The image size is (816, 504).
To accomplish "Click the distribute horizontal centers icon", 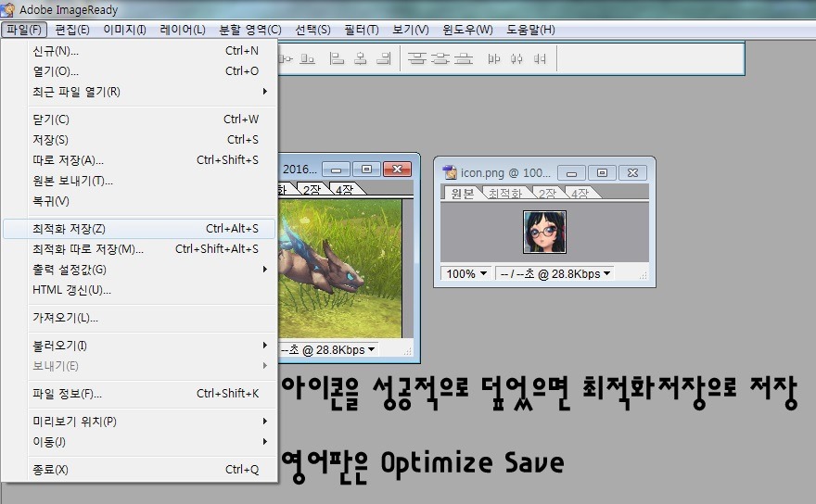I will [x=516, y=58].
